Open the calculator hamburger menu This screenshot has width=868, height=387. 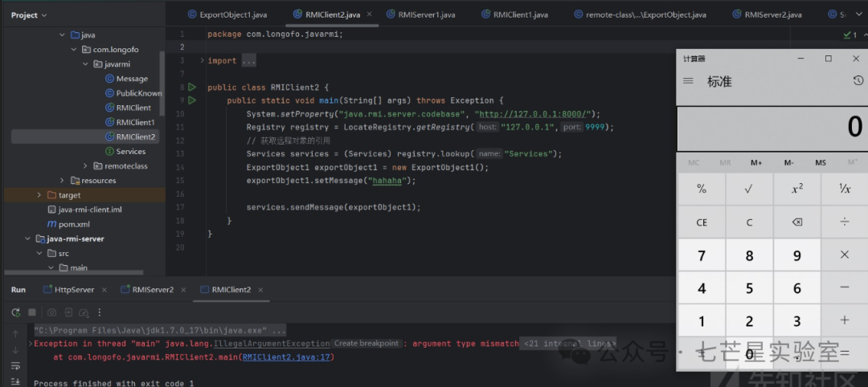[x=688, y=81]
